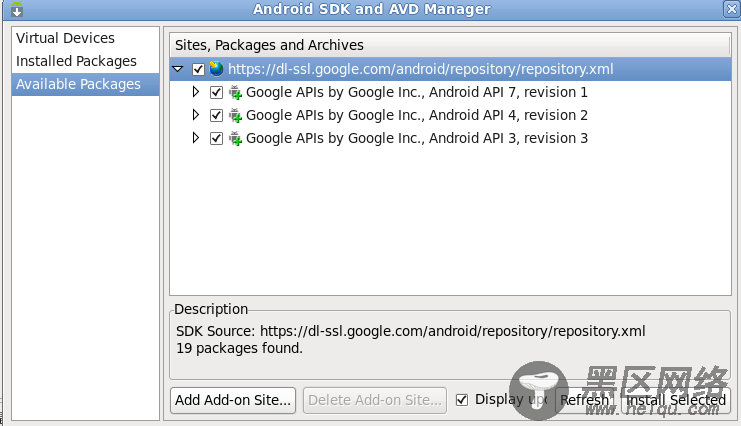Screen dimensions: 741x426
Task: Toggle the checkbox for Google APIs API 3
Action: pos(216,139)
